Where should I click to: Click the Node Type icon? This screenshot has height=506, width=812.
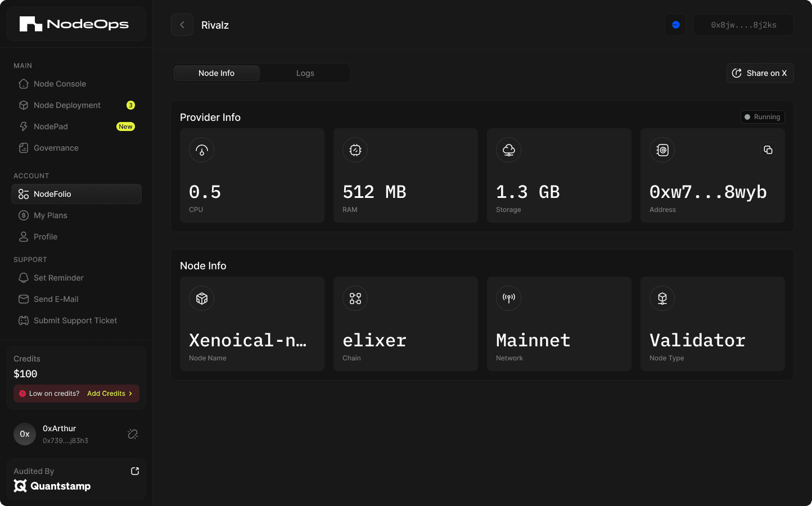tap(662, 299)
